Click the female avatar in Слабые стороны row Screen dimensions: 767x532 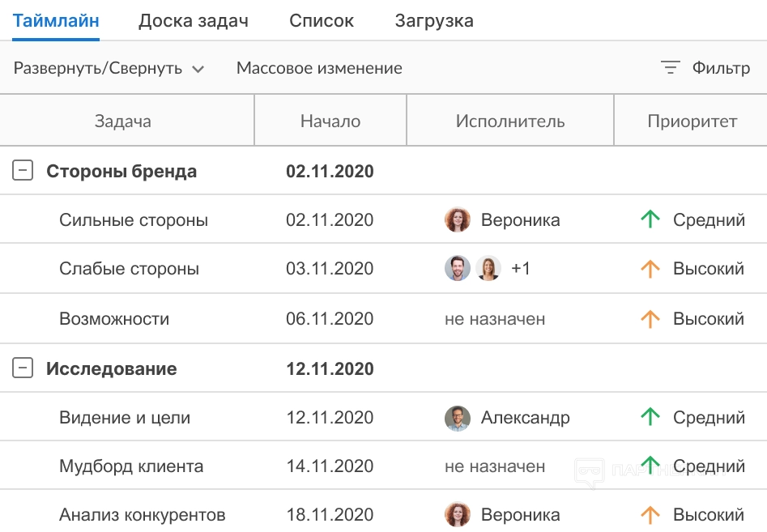(x=488, y=269)
